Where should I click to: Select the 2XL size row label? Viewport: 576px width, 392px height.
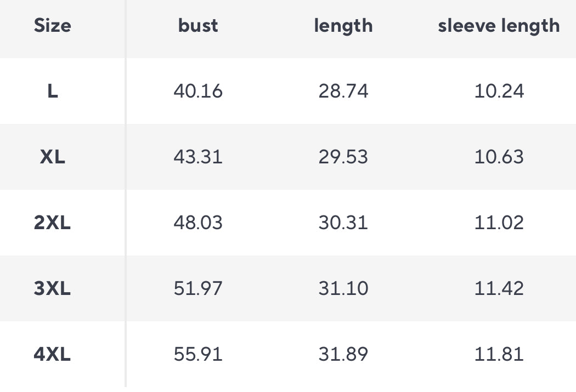point(53,223)
